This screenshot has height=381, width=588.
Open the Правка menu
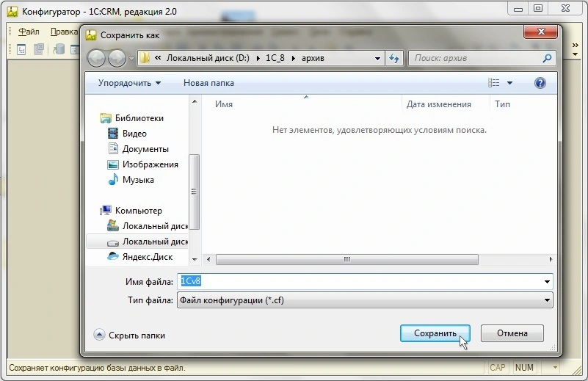(64, 32)
